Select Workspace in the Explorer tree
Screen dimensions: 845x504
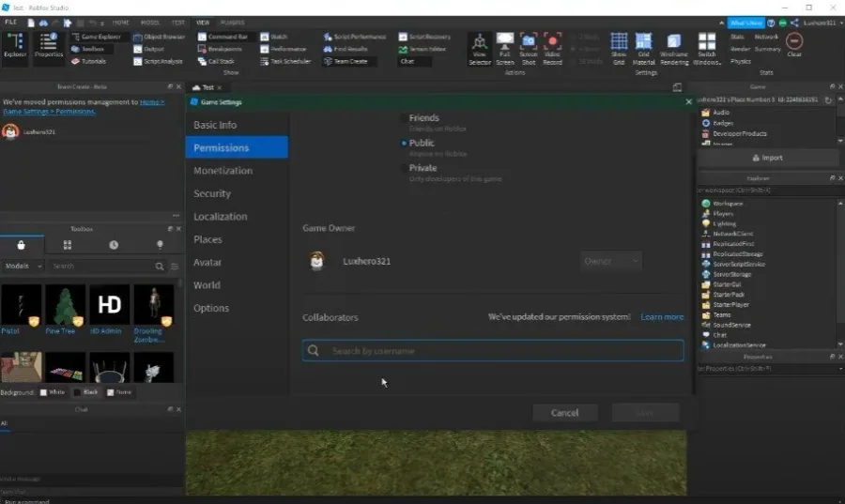[x=728, y=204]
